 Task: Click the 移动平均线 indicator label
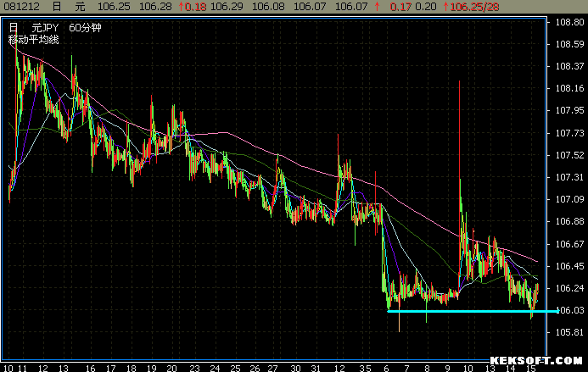coord(34,40)
